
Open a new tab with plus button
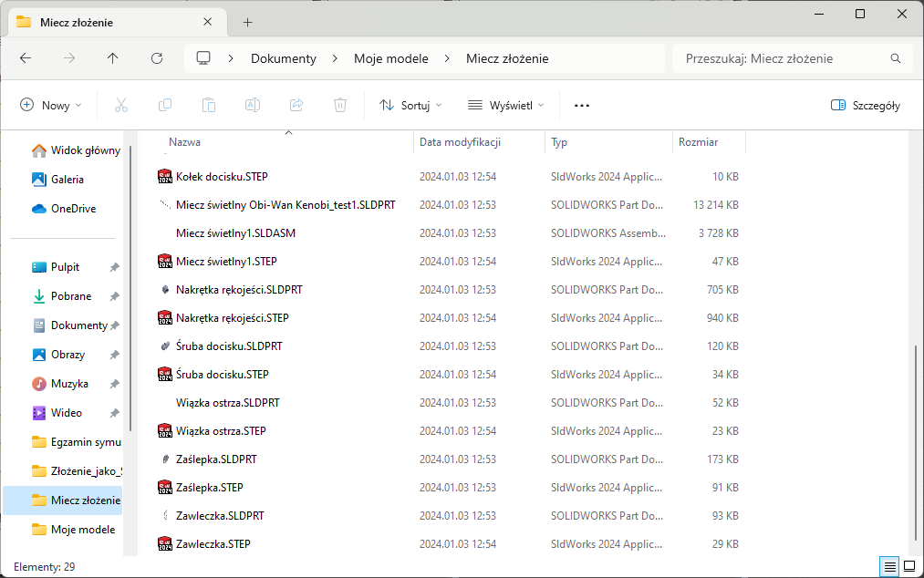pyautogui.click(x=247, y=22)
